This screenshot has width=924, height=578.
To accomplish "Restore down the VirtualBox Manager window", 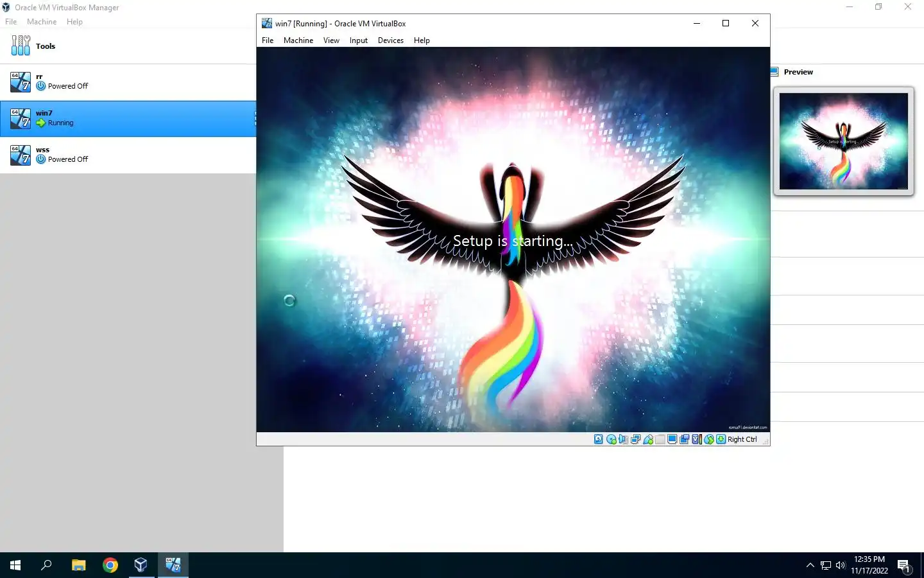I will 878,7.
